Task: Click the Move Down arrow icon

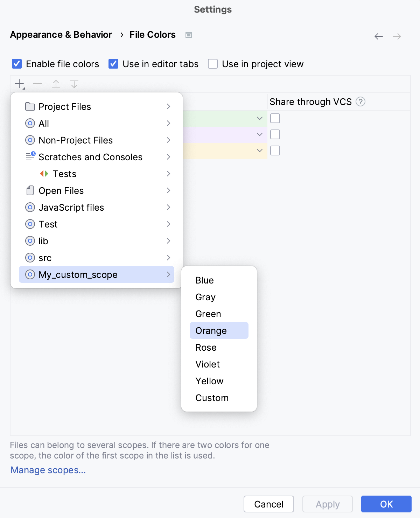Action: pos(74,84)
